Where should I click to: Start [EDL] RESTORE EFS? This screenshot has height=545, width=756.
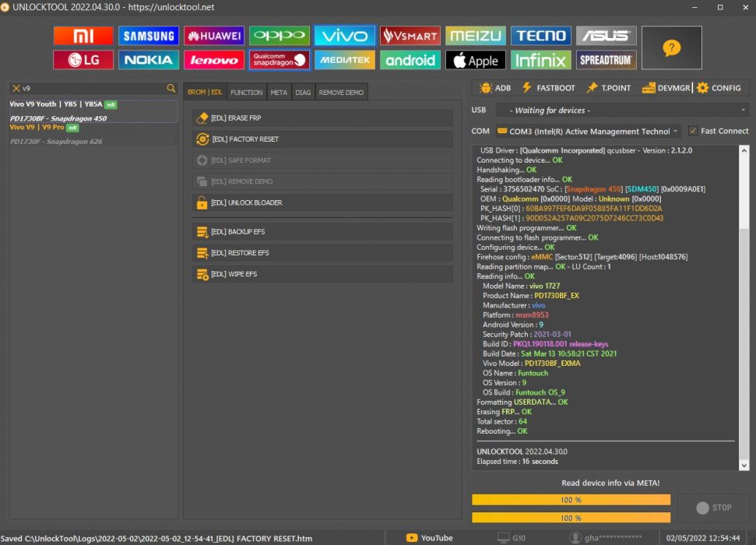pyautogui.click(x=322, y=253)
